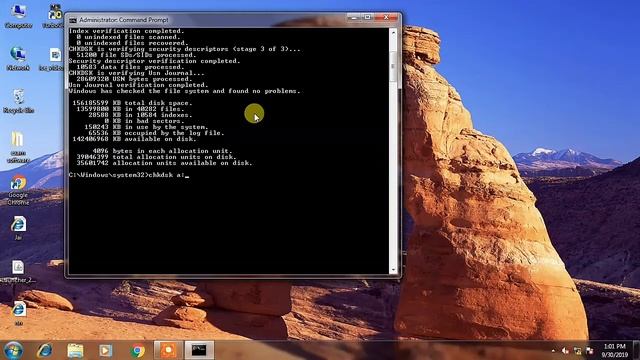Click 'KB occupied by the log file' line
The image size is (640, 360).
156,133
